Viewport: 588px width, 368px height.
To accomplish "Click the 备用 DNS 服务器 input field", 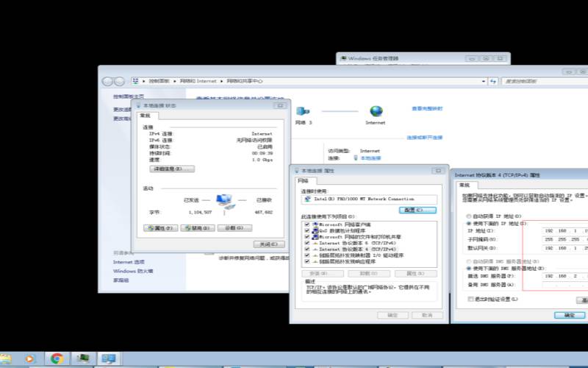I will 565,285.
